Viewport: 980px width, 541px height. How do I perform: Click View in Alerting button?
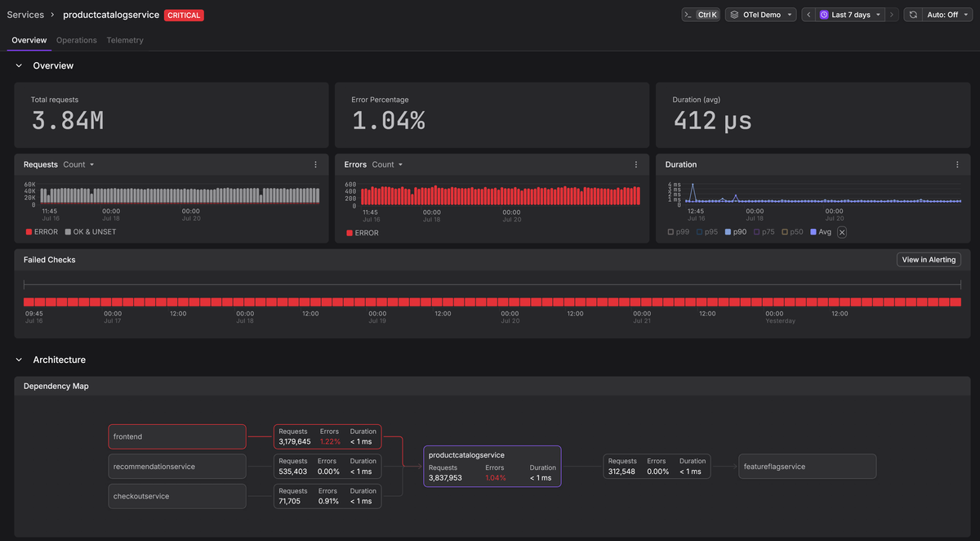tap(929, 260)
